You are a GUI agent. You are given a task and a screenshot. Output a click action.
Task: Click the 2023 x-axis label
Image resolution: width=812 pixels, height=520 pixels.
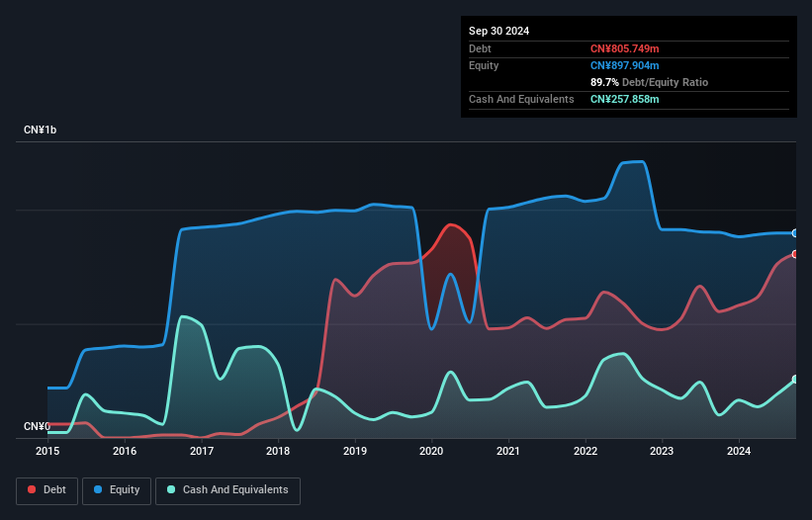click(x=662, y=451)
